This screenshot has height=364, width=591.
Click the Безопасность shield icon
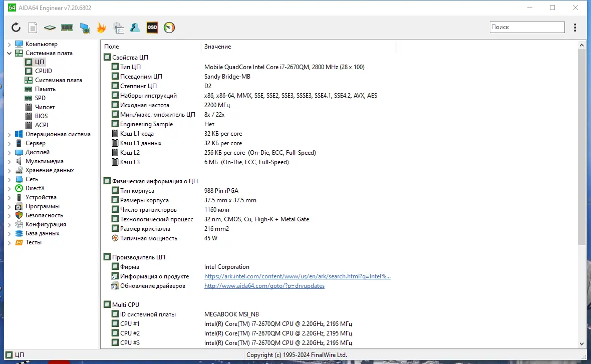[19, 215]
